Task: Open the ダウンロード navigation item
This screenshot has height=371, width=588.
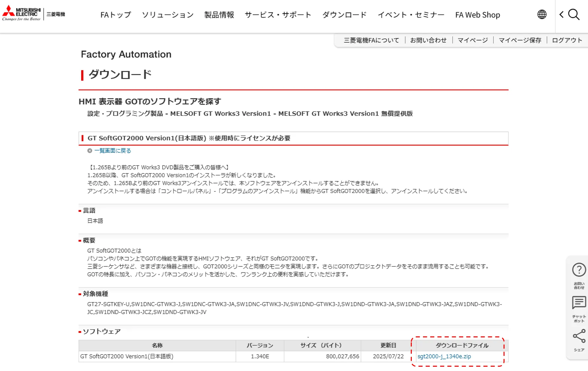Action: (x=344, y=15)
